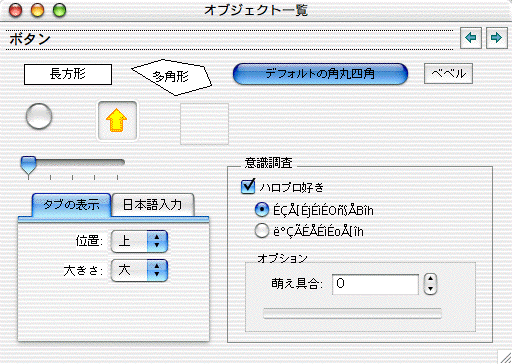Image resolution: width=512 pixels, height=364 pixels.
Task: Click the ボタン heading text
Action: 30,39
